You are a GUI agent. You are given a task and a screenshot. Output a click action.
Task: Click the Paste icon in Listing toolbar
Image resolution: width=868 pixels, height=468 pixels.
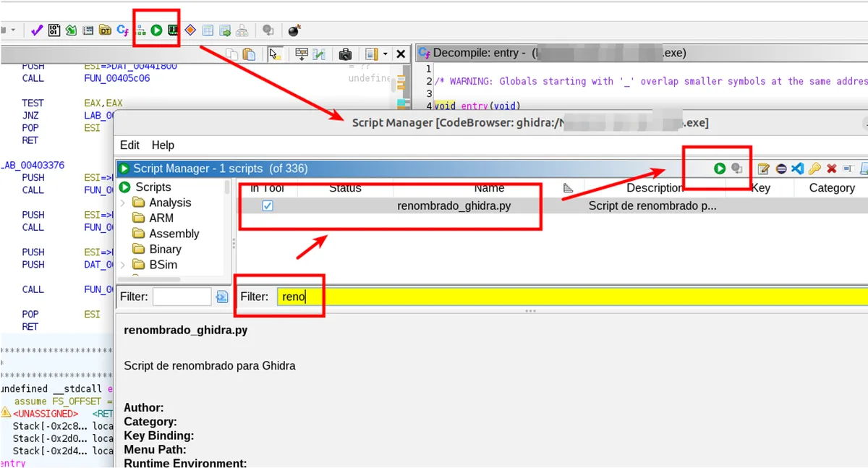[x=249, y=54]
